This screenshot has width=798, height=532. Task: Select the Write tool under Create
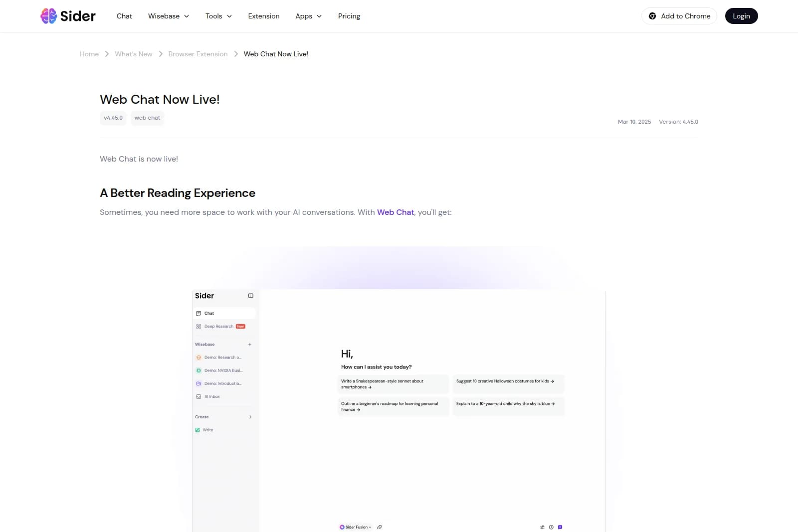pyautogui.click(x=207, y=430)
